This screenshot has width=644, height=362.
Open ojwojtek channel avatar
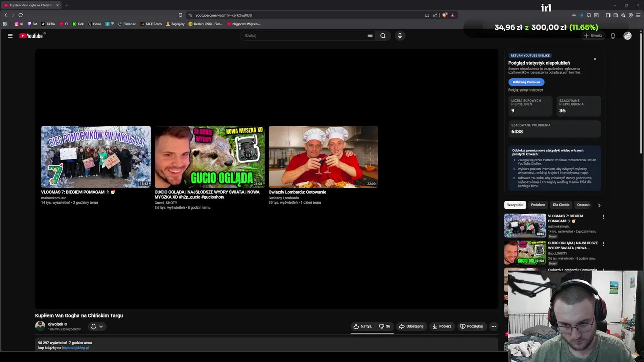click(x=40, y=326)
